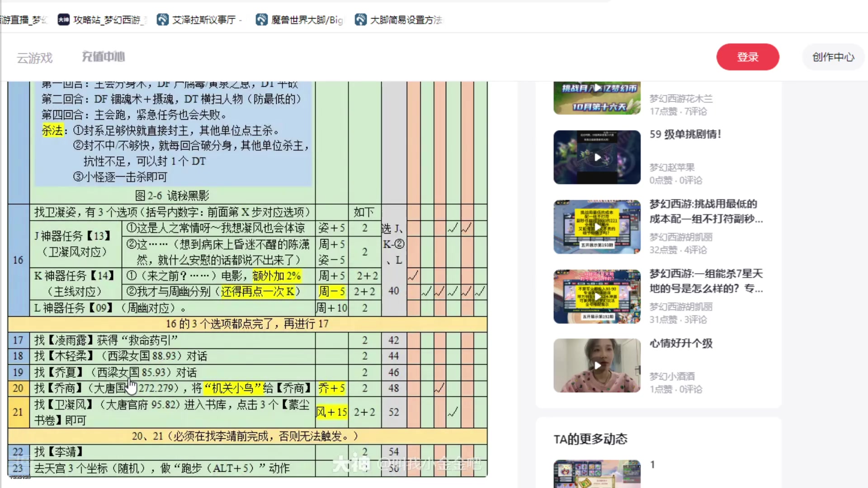
Task: Play the 59级单挑剧情 video thumbnail
Action: coord(597,157)
